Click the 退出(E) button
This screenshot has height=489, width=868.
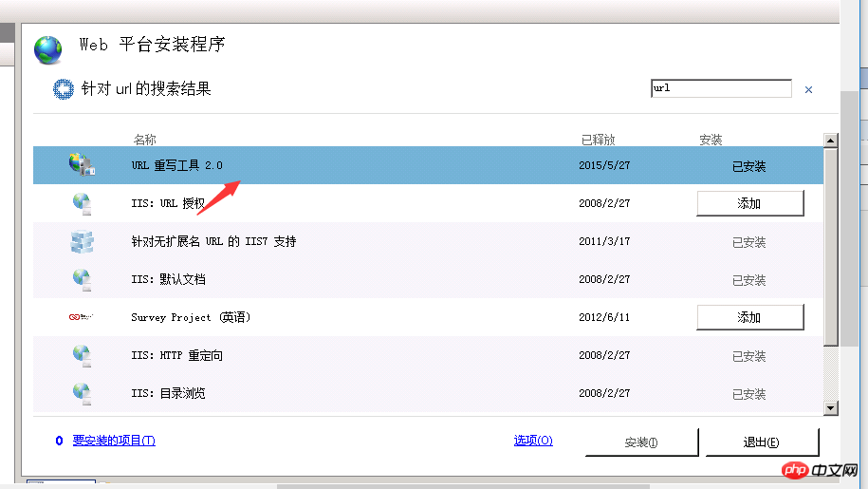pyautogui.click(x=762, y=442)
